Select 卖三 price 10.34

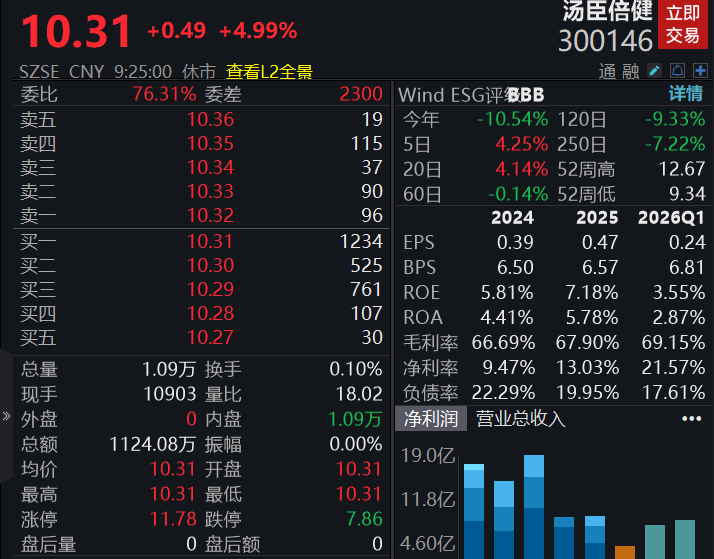[x=210, y=167]
